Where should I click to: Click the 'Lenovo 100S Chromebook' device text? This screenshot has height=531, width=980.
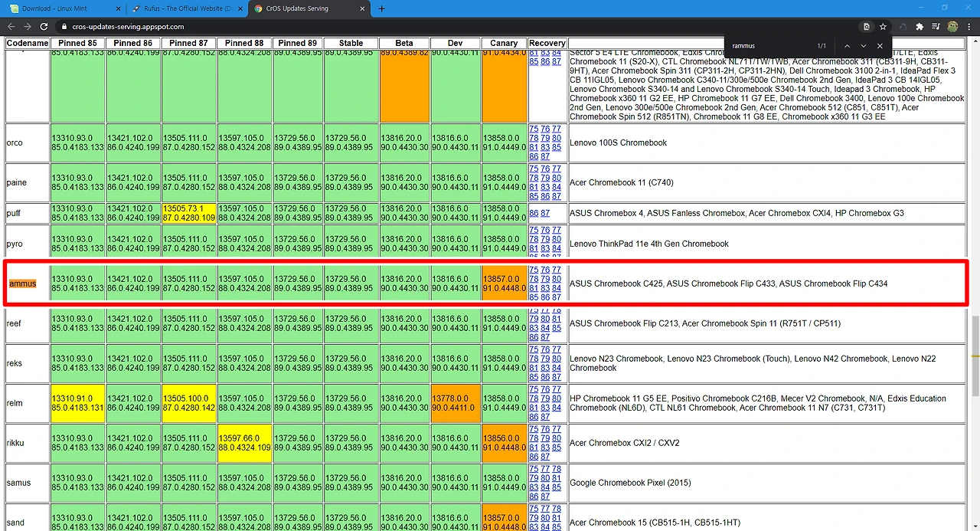click(x=618, y=143)
